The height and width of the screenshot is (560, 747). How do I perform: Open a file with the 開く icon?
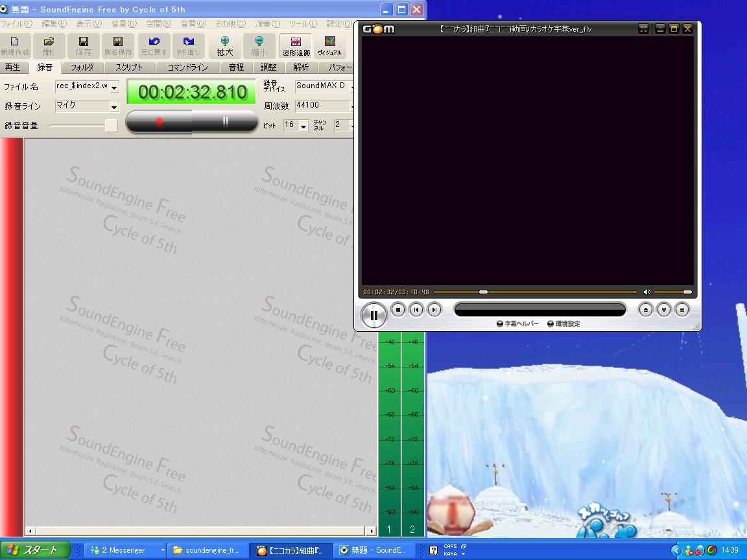(x=49, y=46)
